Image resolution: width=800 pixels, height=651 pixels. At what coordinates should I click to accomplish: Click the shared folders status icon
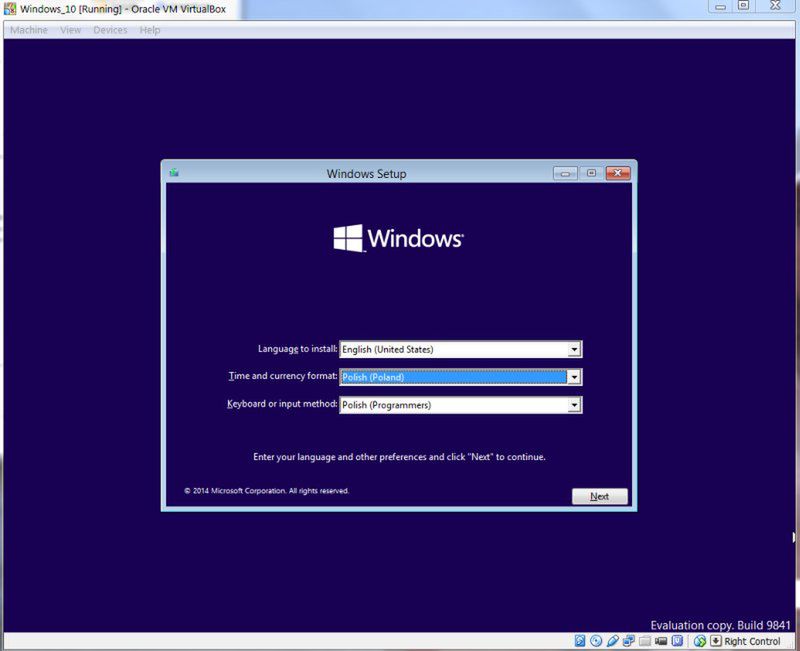pyautogui.click(x=645, y=641)
